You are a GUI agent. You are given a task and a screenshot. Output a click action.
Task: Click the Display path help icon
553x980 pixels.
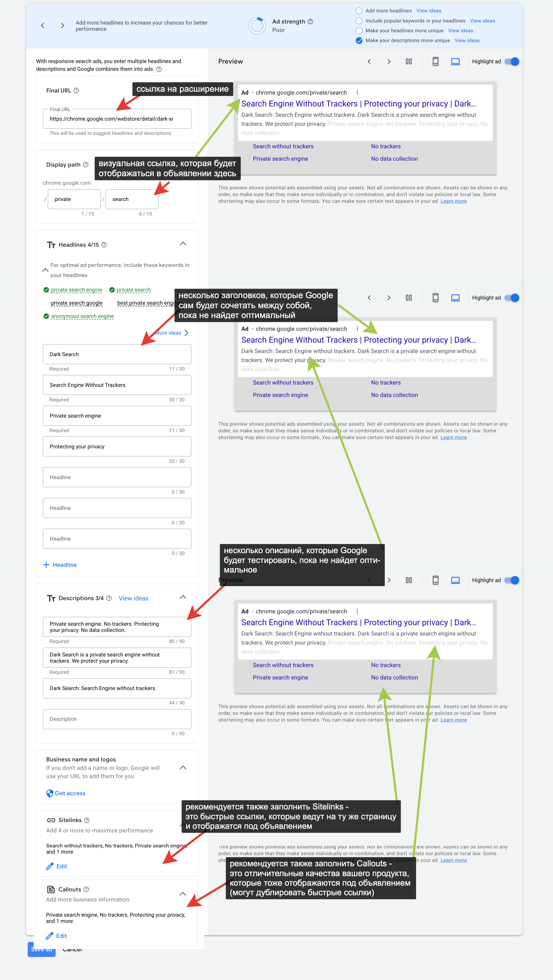coord(86,165)
